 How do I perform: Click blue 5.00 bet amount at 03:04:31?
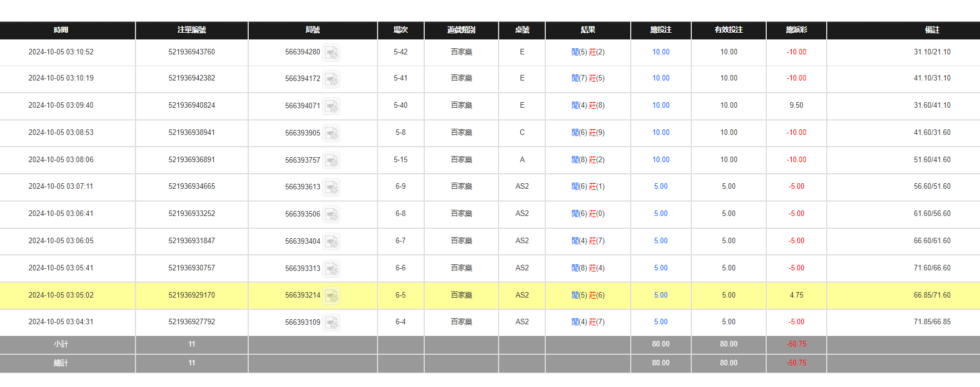coord(661,322)
